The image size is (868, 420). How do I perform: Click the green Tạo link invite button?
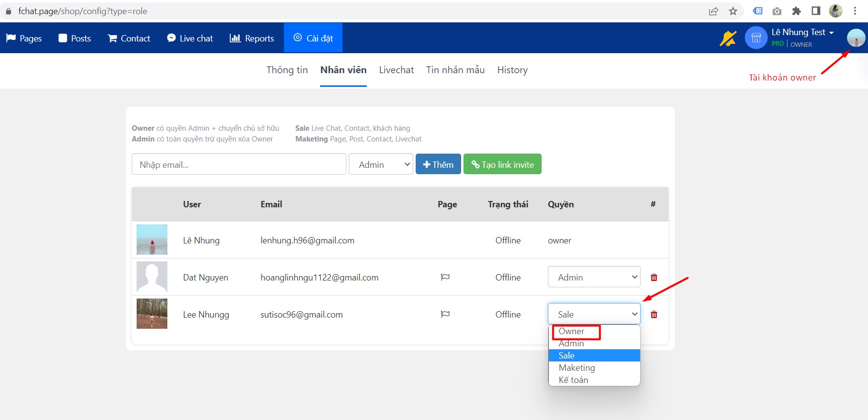tap(502, 164)
